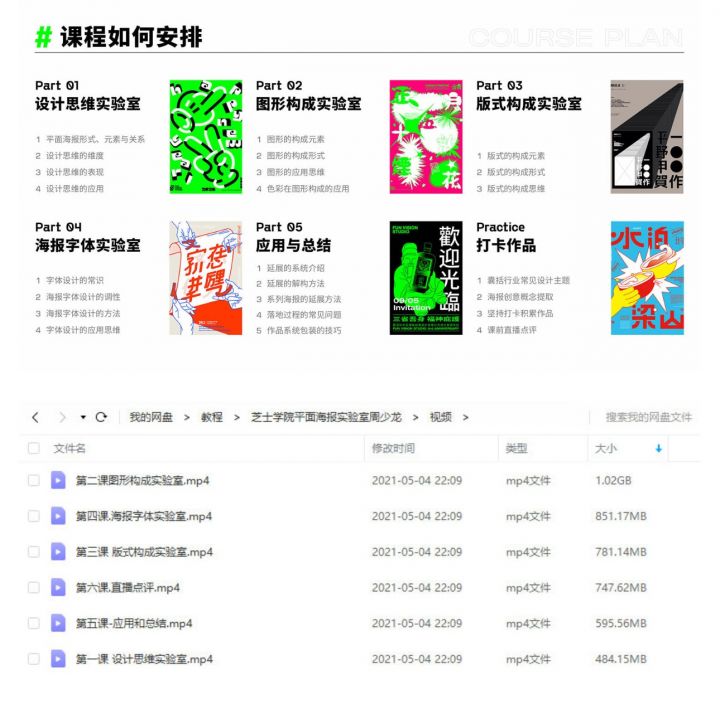Click the 课程如何安排 title
The image size is (720, 704).
131,37
